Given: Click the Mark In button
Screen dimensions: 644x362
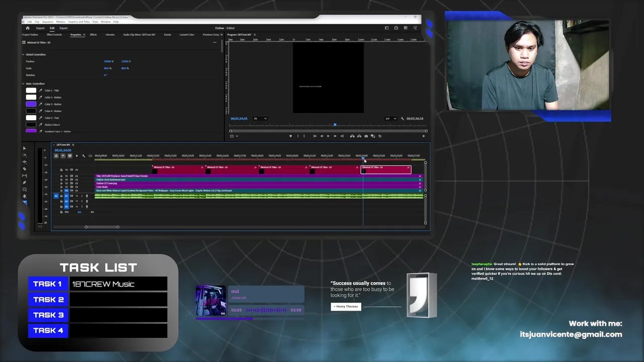Looking at the screenshot, I should tap(298, 136).
